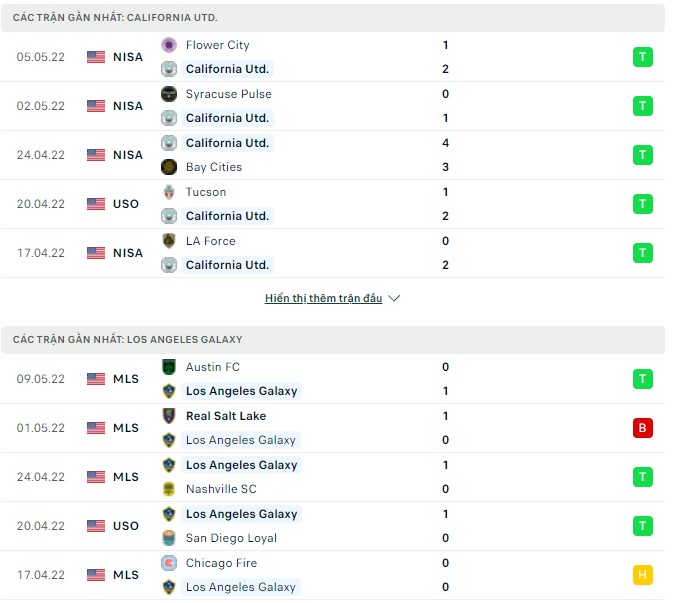Click the Tucson team logo
This screenshot has width=675, height=603.
169,192
